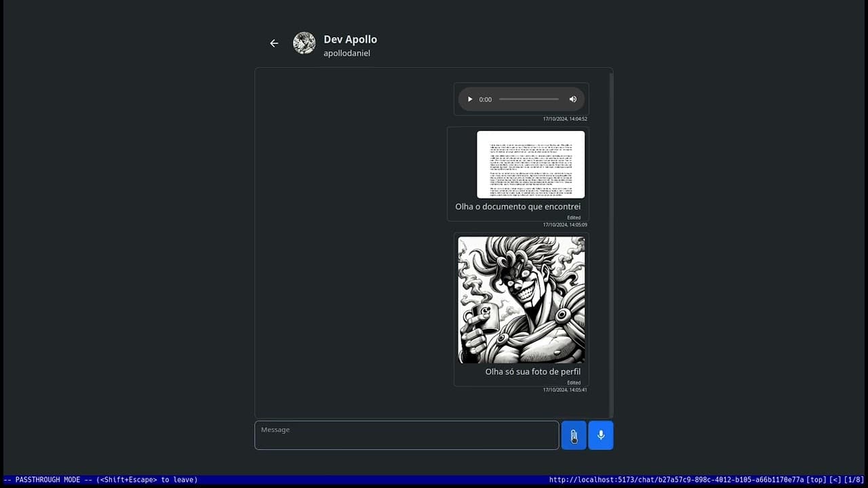The image size is (868, 488).
Task: Click the contact name Dev Apollo
Action: [x=350, y=39]
